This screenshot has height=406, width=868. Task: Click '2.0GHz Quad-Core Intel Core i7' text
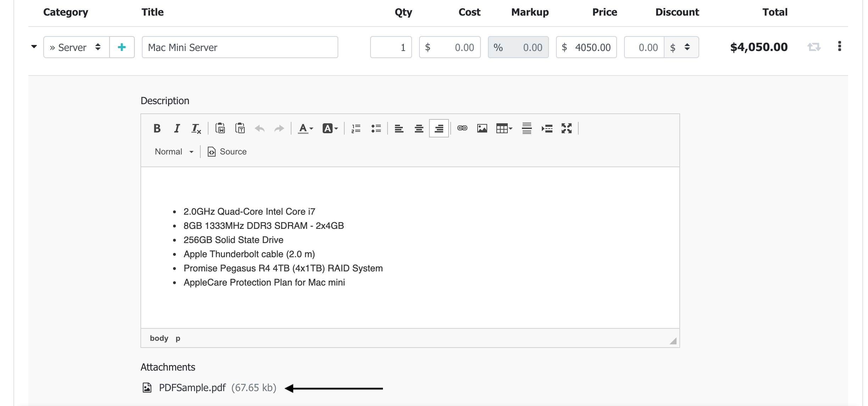(249, 212)
